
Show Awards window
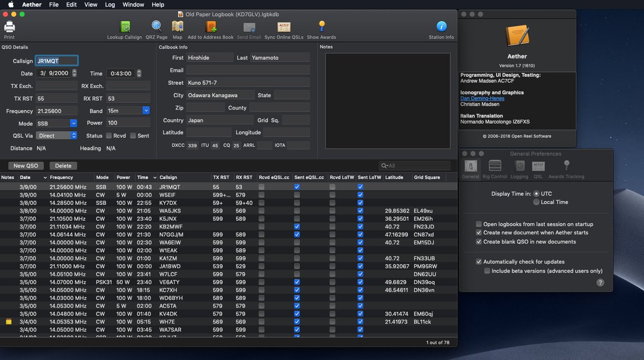coord(321,27)
